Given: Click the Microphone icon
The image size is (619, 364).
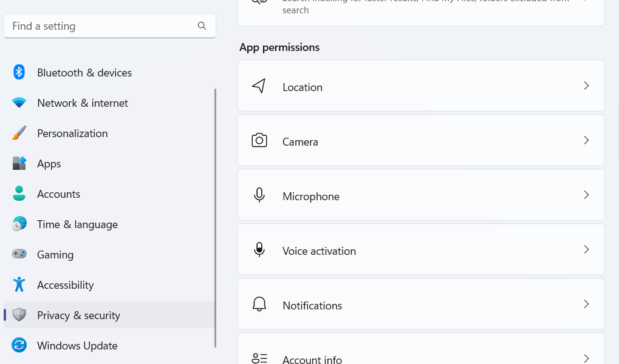Looking at the screenshot, I should point(259,195).
